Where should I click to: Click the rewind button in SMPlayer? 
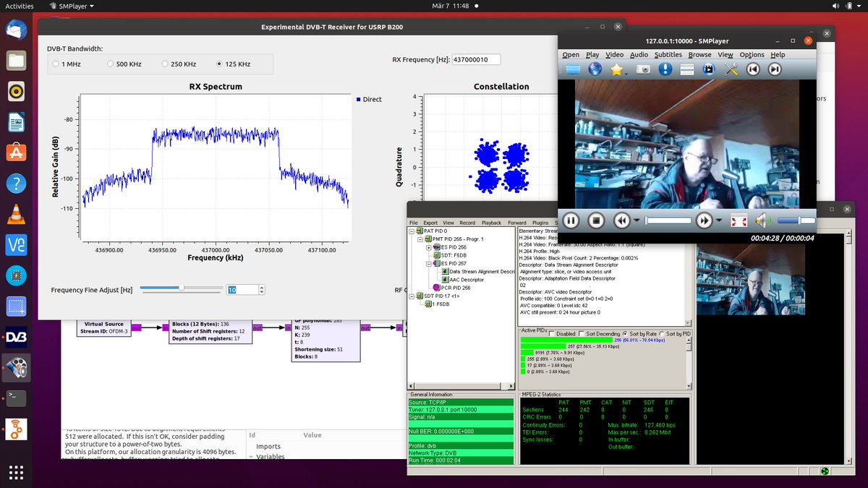tap(621, 221)
